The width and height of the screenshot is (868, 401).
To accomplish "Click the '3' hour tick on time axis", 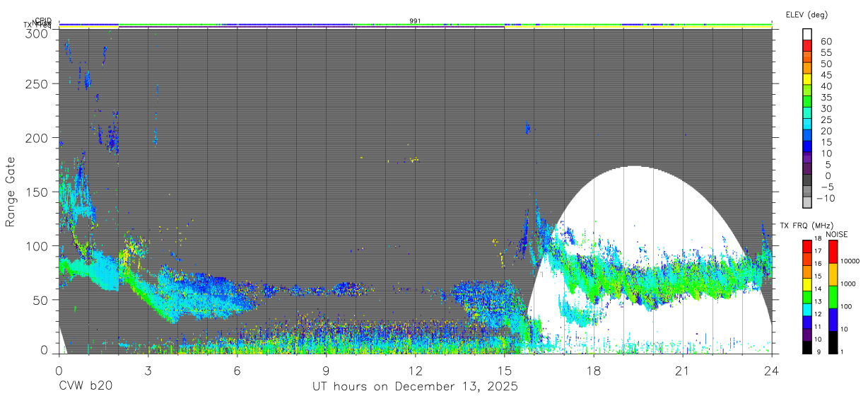I will tap(148, 371).
